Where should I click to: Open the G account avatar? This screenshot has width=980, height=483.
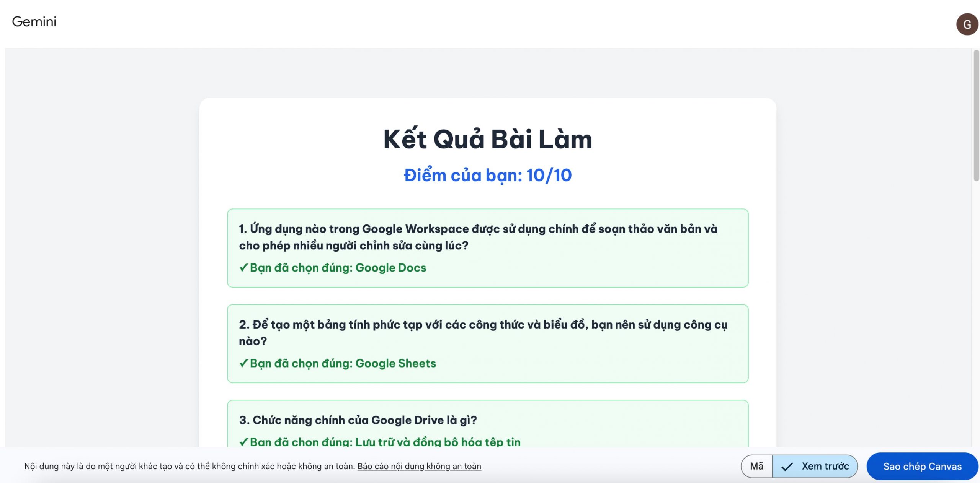tap(967, 24)
